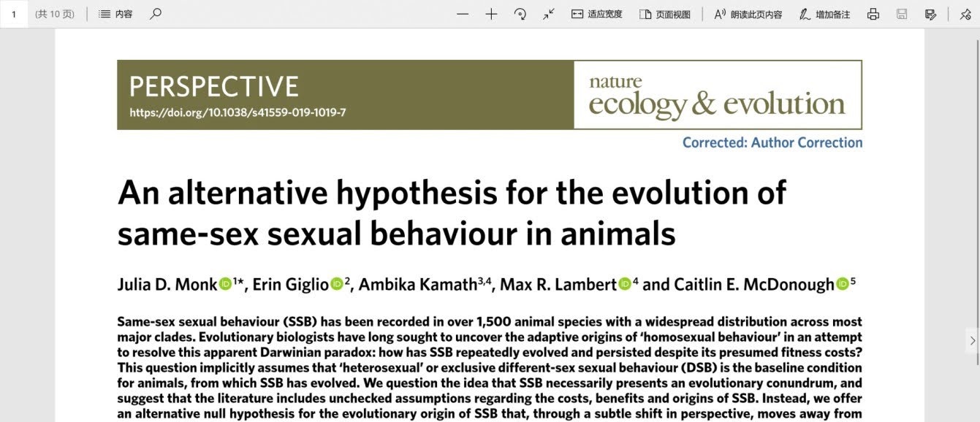The image size is (980, 422).
Task: Choose 增加备注 to add notes
Action: [824, 14]
